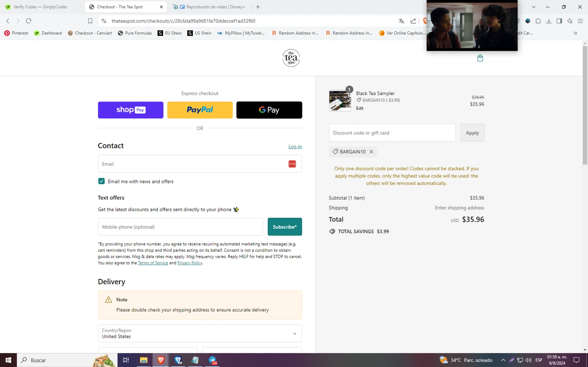588x367 pixels.
Task: Go back using the browser back arrow
Action: pos(8,21)
